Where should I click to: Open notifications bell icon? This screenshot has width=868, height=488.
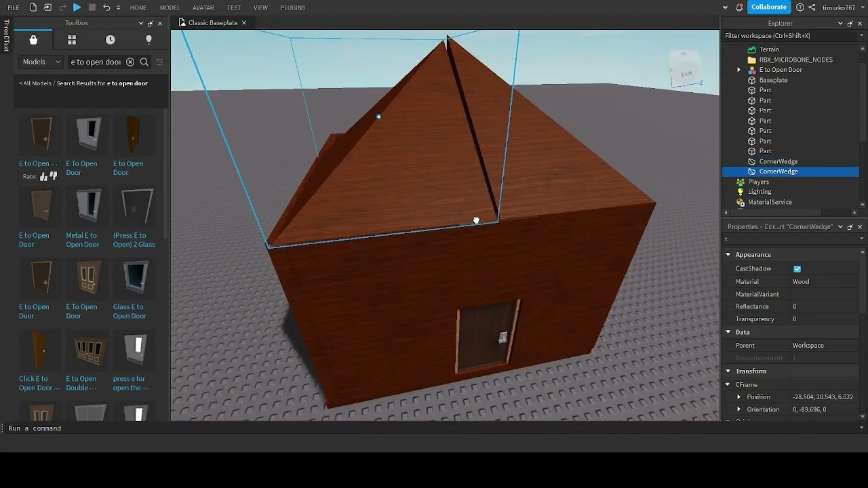pos(739,7)
